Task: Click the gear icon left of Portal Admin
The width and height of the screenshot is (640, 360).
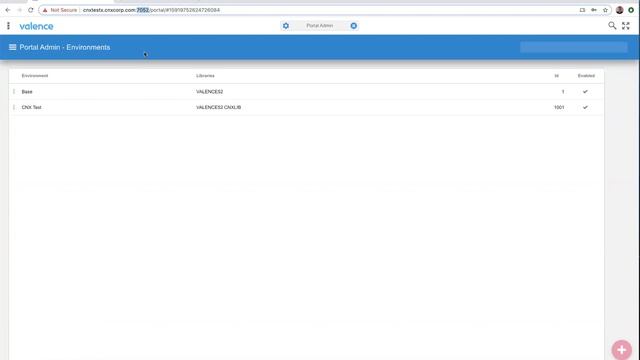Action: (286, 26)
